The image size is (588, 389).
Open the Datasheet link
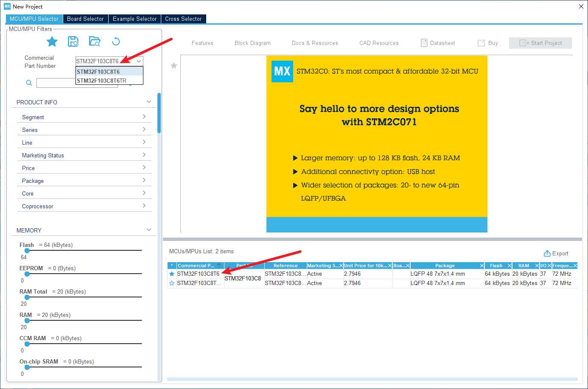coord(438,43)
